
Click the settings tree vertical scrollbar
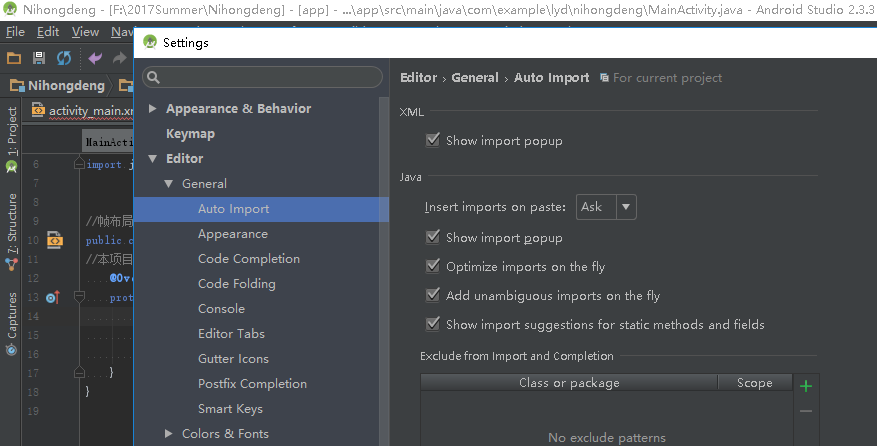pos(384,271)
